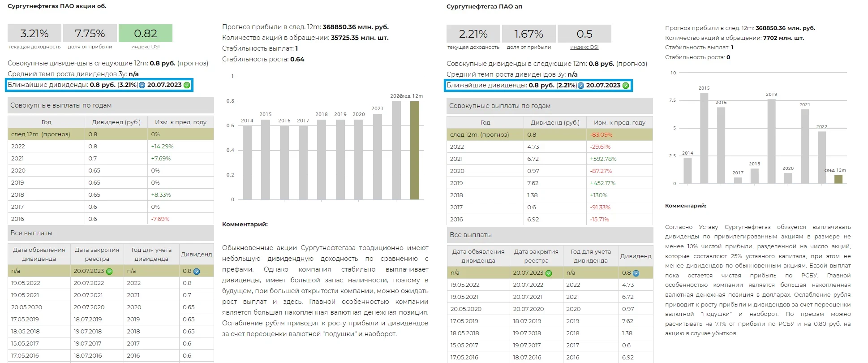Select the green 0.82 DSI index tile
This screenshot has height=363, width=868.
[x=145, y=33]
